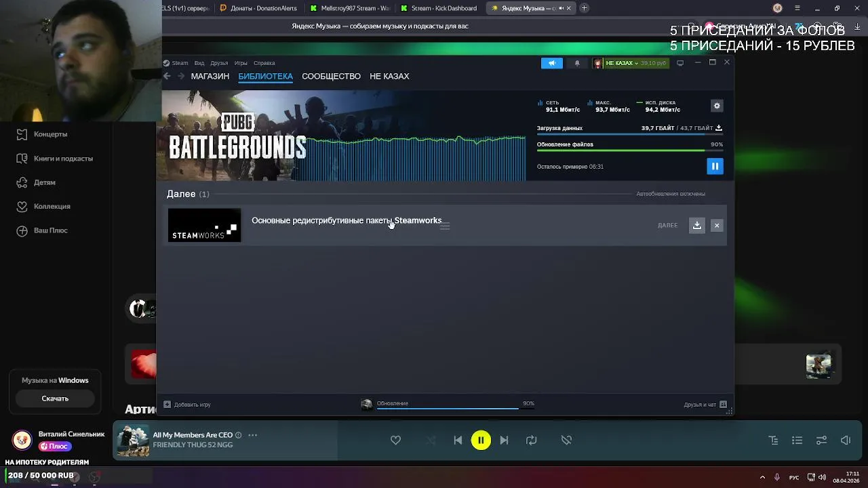Open the Игры menu in Steam

pos(241,63)
